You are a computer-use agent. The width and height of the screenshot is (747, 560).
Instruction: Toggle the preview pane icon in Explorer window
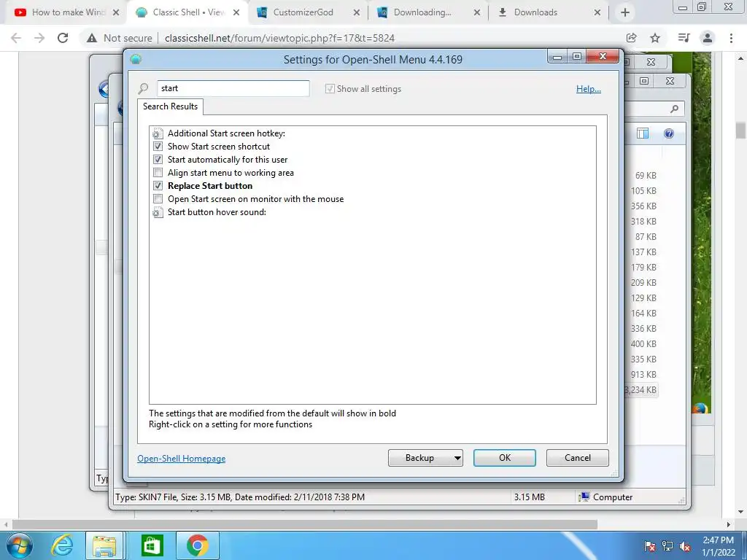643,134
